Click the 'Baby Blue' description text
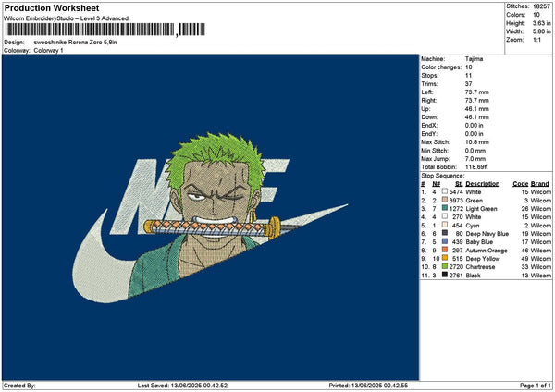Image resolution: width=555 pixels, height=392 pixels. tap(479, 242)
